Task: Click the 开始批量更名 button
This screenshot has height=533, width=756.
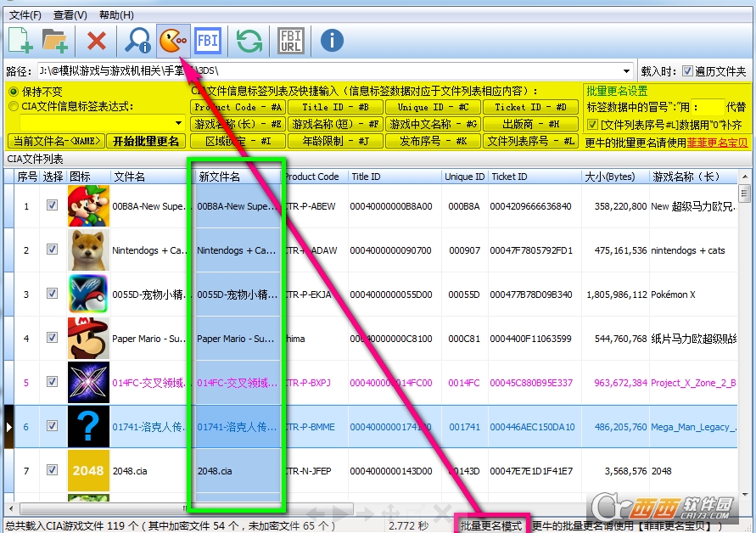Action: tap(146, 142)
